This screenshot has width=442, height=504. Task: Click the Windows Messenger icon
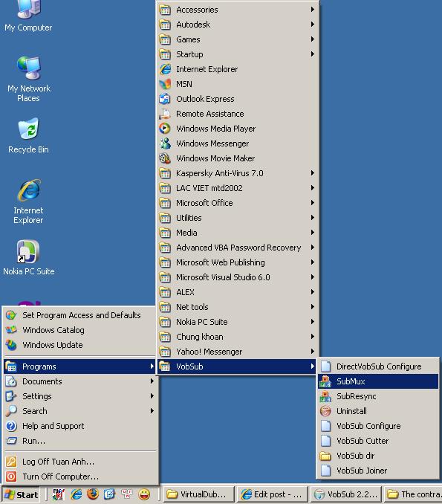pos(165,143)
